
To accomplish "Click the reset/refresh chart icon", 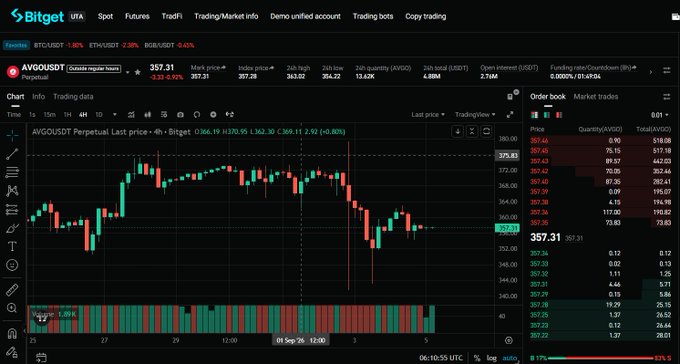I will (x=197, y=115).
